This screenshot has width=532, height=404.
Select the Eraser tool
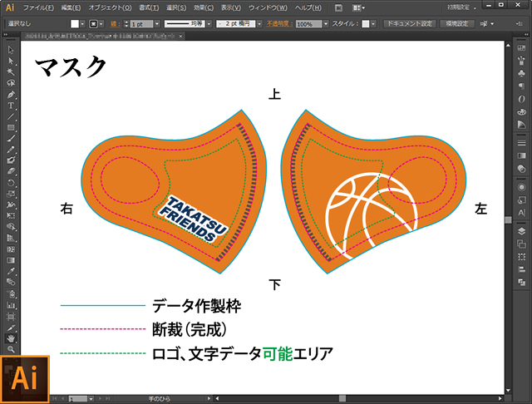pyautogui.click(x=11, y=171)
